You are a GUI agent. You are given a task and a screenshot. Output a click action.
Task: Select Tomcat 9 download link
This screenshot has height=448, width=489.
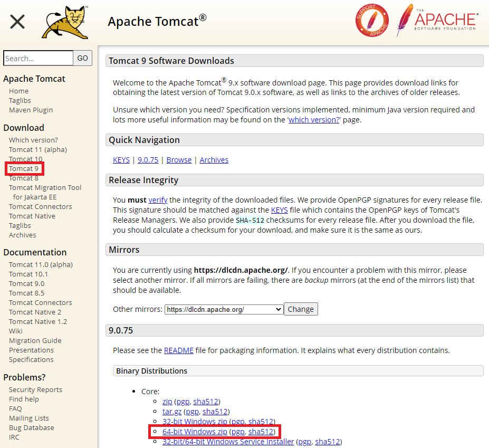[24, 168]
